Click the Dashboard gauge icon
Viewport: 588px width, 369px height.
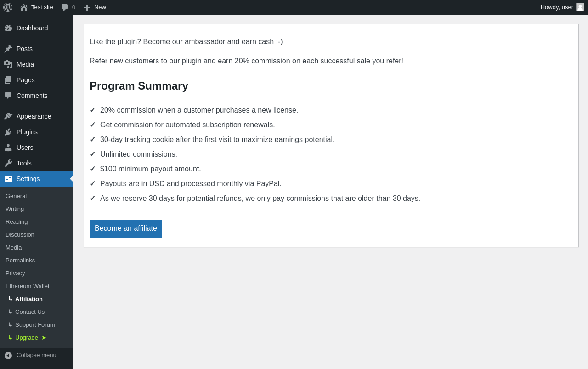point(8,28)
